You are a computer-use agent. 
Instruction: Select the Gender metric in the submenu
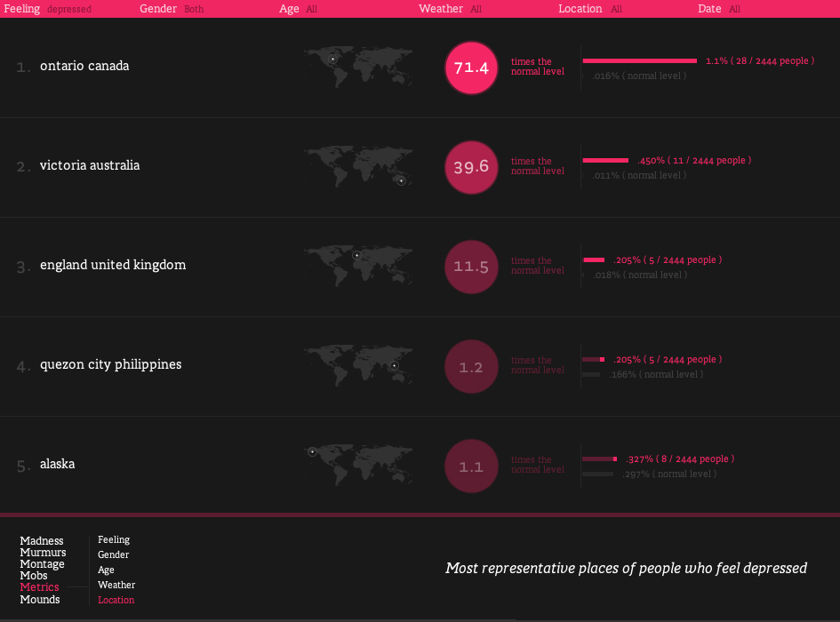pyautogui.click(x=113, y=554)
